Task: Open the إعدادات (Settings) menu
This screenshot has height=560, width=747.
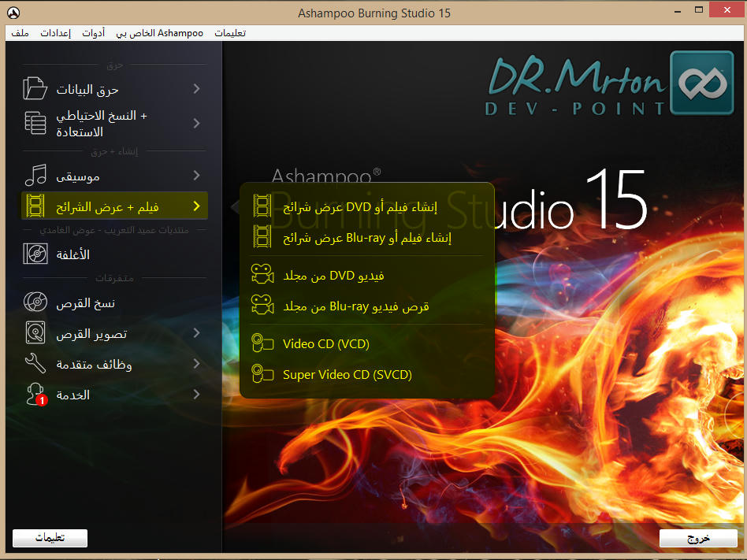Action: click(x=55, y=33)
